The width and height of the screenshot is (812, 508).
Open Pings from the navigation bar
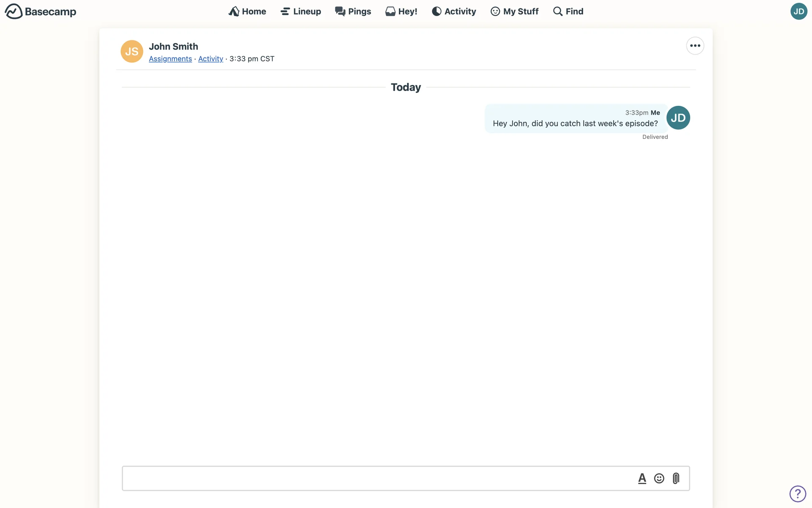pos(353,11)
